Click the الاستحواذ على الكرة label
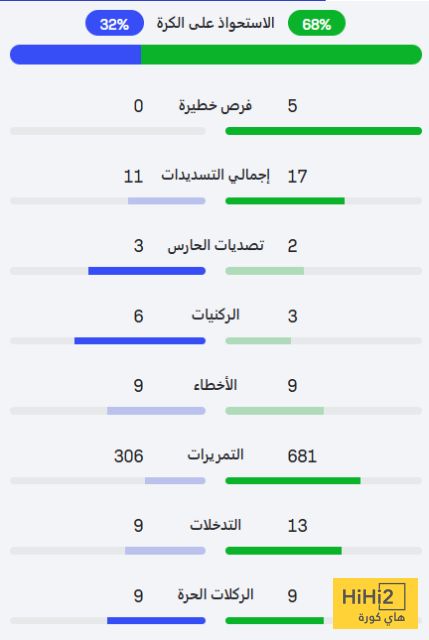 tap(216, 23)
